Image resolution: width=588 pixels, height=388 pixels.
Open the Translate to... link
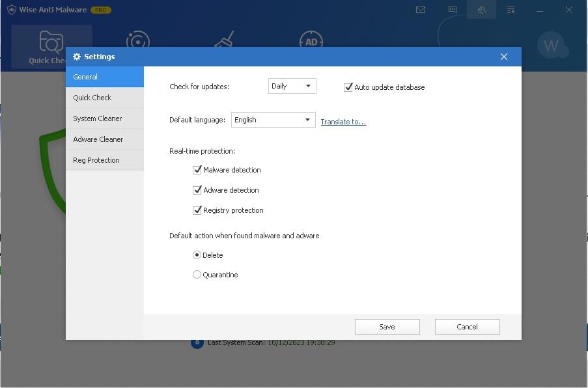point(343,122)
